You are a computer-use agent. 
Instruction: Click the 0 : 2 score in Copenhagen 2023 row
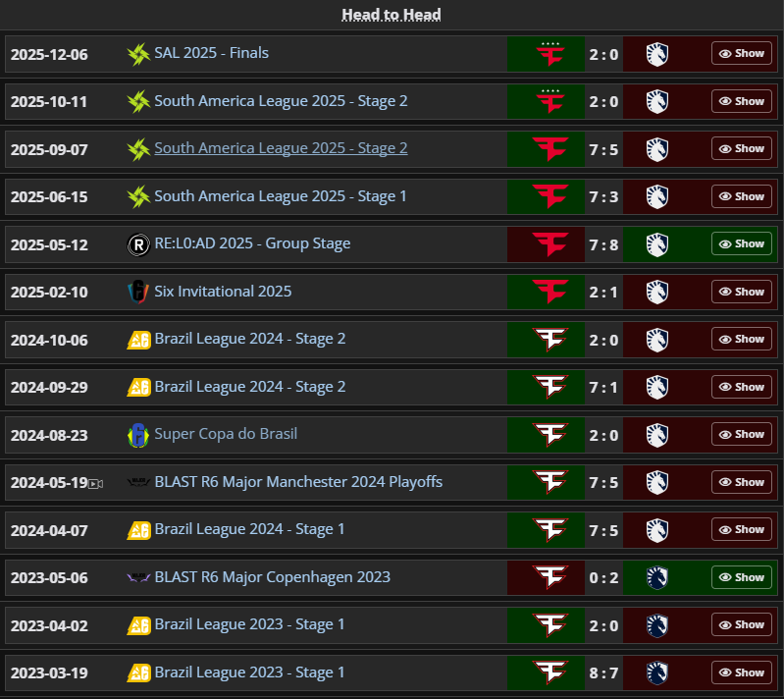click(x=603, y=577)
